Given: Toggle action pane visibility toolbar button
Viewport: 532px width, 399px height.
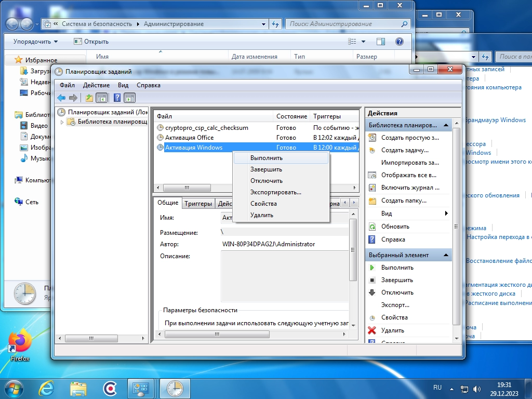Looking at the screenshot, I should click(x=130, y=98).
